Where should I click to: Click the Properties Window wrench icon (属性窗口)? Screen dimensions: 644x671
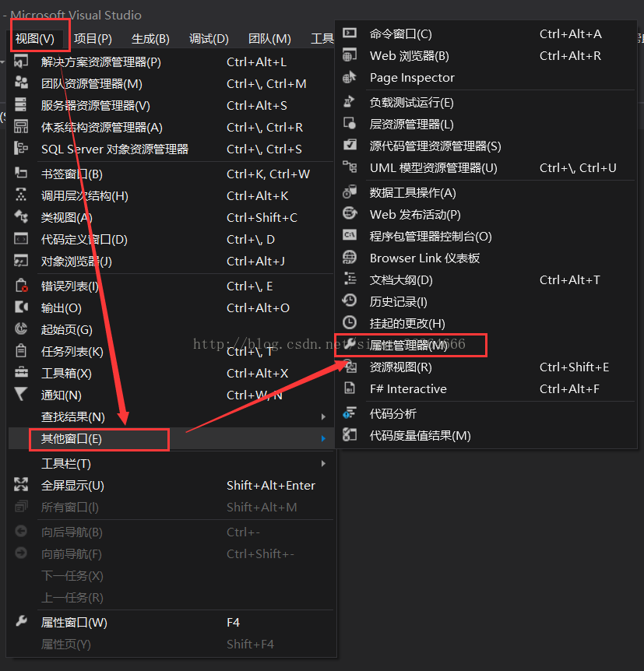(x=21, y=621)
